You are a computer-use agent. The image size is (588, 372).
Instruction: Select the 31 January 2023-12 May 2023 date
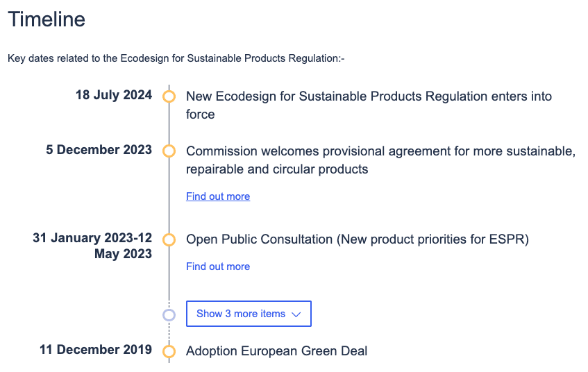(92, 246)
